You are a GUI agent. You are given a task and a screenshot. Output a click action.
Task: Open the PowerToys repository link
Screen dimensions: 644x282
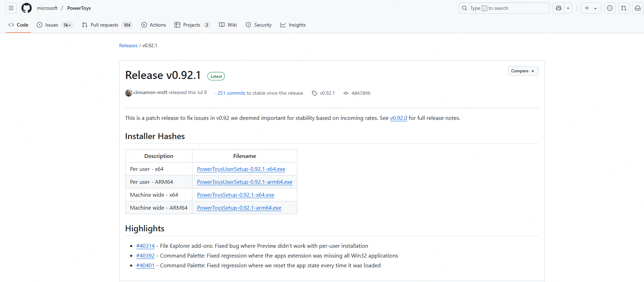click(x=79, y=8)
